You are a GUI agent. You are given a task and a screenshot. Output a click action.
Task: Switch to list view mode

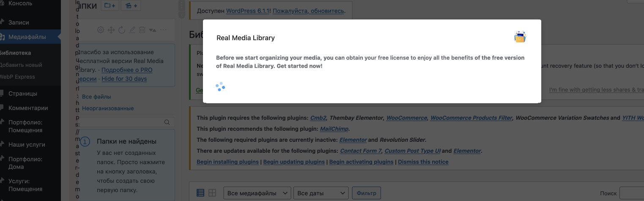click(200, 193)
